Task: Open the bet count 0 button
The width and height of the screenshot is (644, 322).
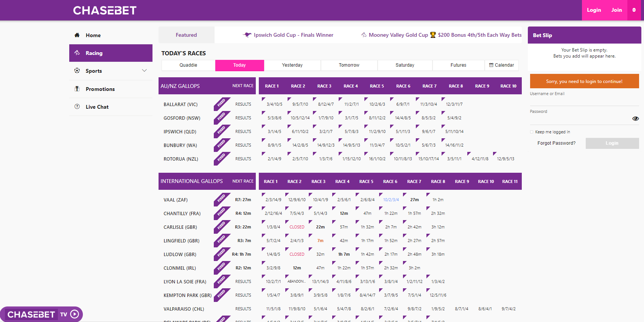Action: click(x=634, y=10)
